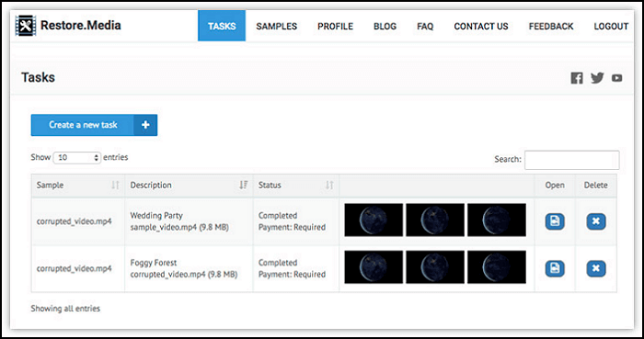Open the Wedding Party task
644x339 pixels.
coord(555,221)
